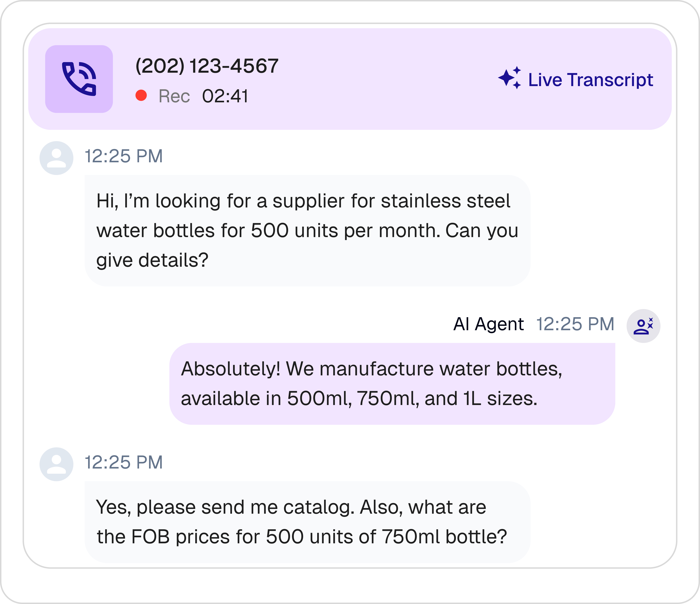The image size is (700, 604).
Task: Click the first message's 12:25 PM timestamp
Action: click(124, 156)
